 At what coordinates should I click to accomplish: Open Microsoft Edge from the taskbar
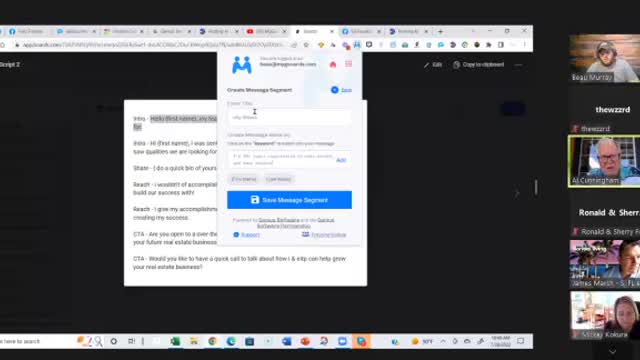[231, 341]
